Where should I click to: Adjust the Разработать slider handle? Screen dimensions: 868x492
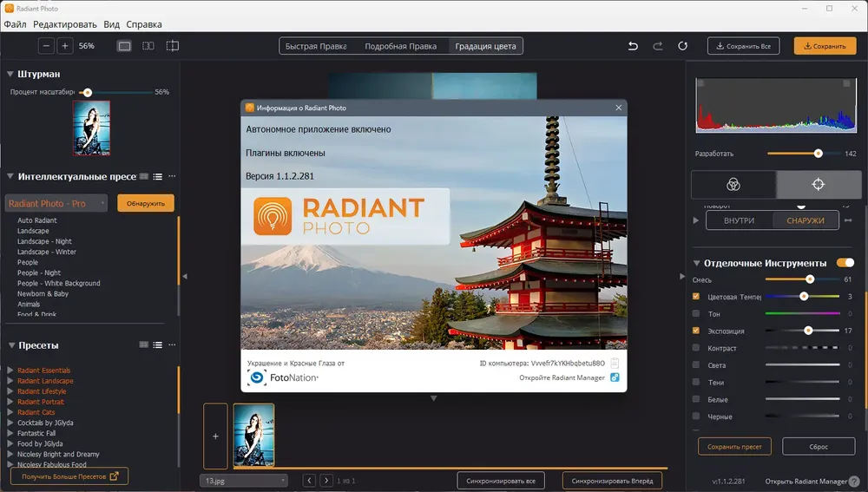click(x=819, y=154)
